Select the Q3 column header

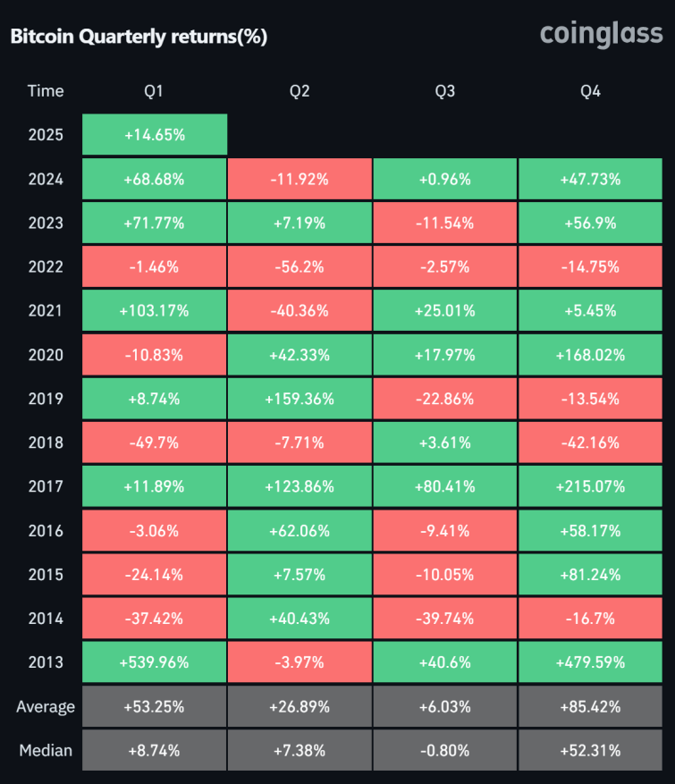click(x=444, y=90)
